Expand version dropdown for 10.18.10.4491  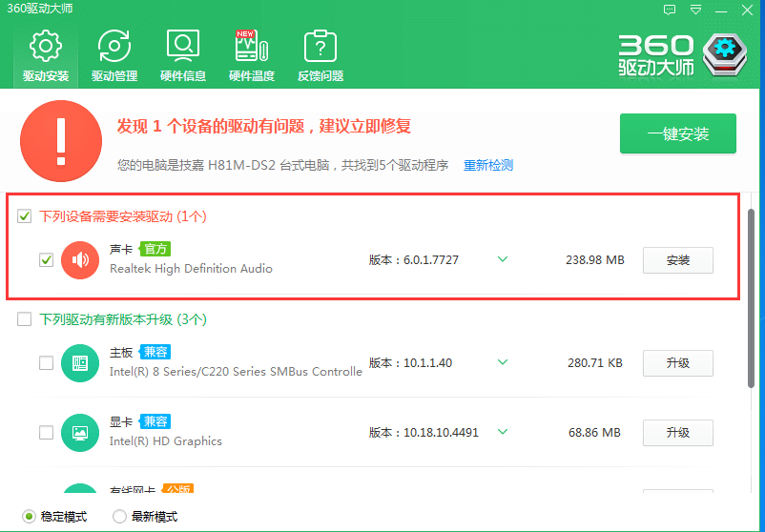[x=503, y=432]
